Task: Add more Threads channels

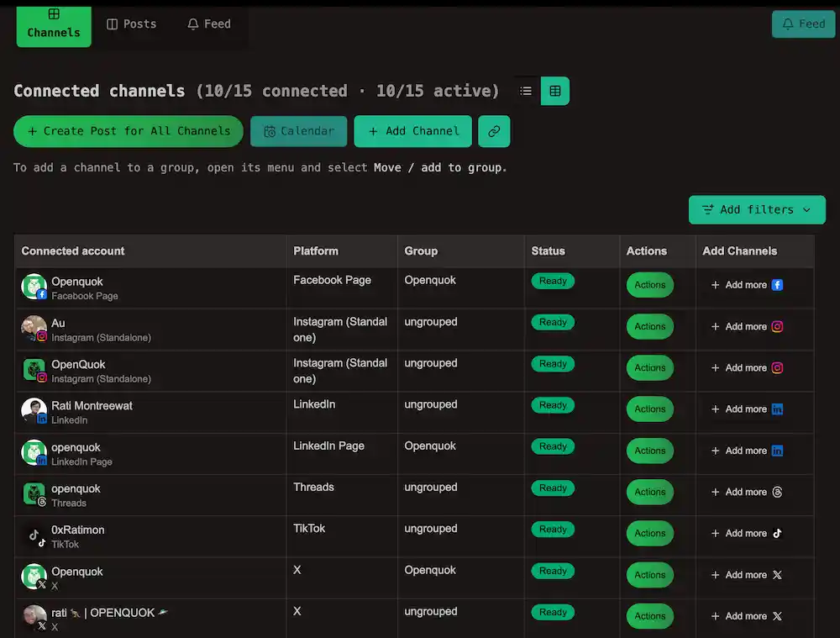Action: tap(747, 493)
